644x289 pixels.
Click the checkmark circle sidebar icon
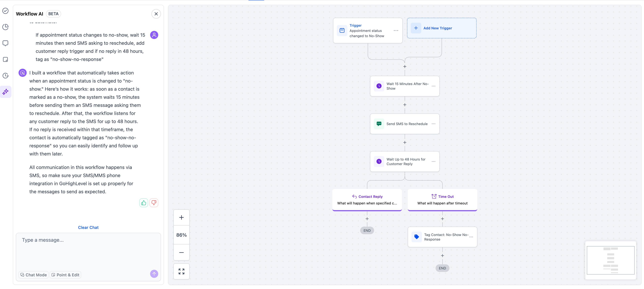(6, 11)
